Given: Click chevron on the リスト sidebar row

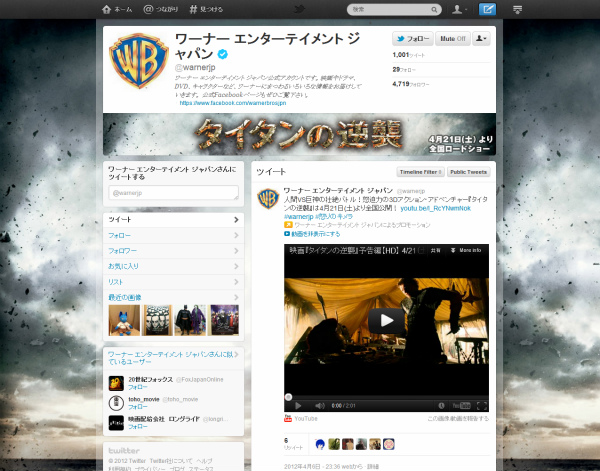Looking at the screenshot, I should [x=236, y=282].
